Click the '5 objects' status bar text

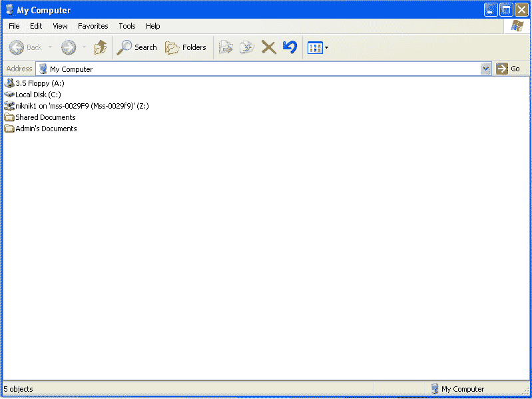click(x=19, y=389)
